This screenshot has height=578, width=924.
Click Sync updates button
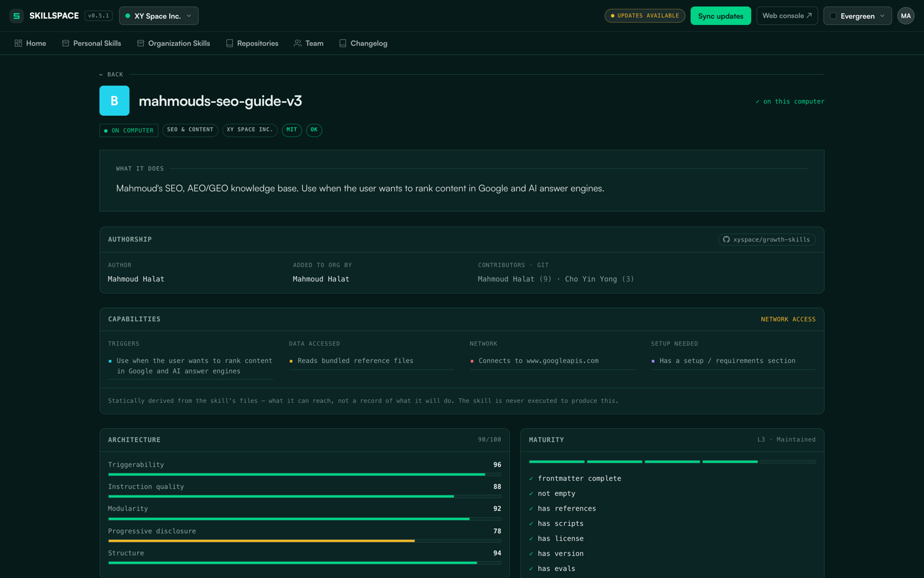point(721,16)
